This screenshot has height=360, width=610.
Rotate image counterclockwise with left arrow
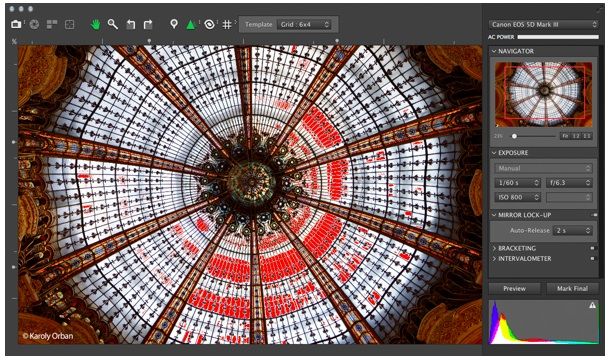[130, 25]
